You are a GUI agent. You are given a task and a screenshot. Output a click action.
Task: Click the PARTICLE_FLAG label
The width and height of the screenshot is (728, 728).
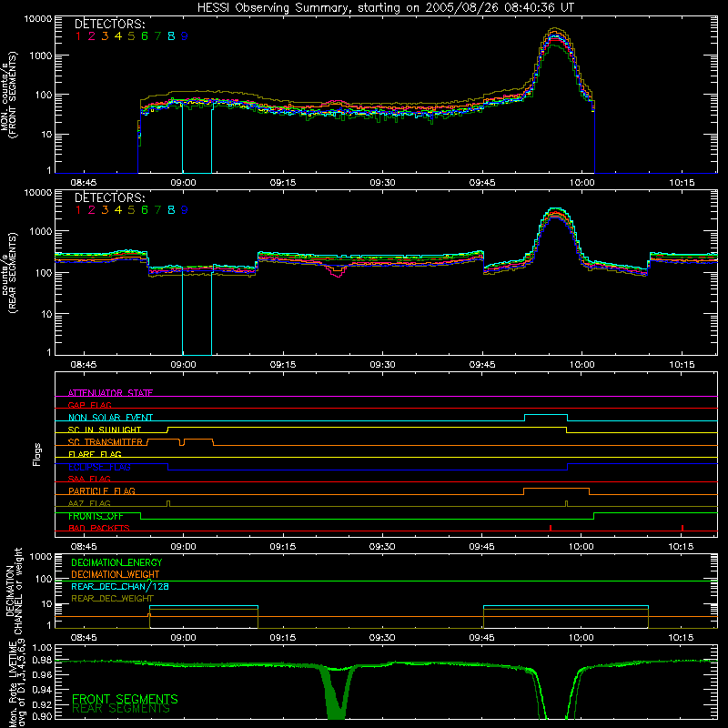click(102, 490)
